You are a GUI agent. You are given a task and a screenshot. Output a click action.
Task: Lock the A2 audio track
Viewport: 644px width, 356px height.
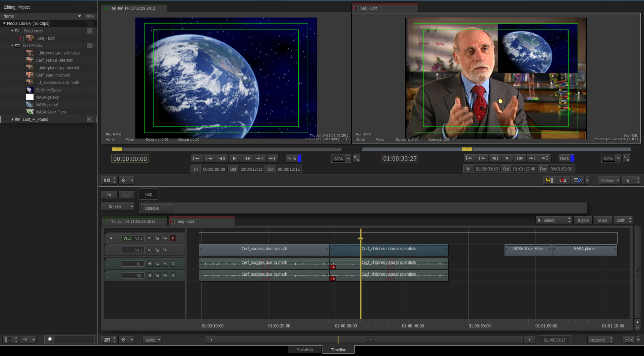coord(157,275)
